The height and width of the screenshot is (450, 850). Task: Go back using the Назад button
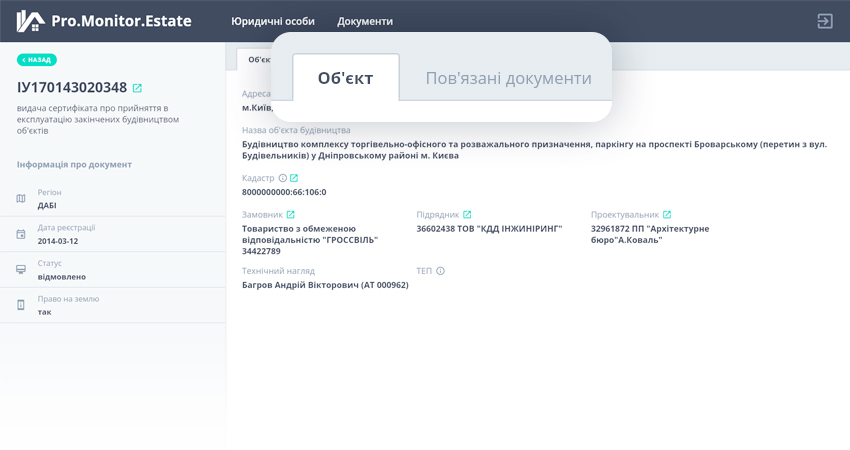(37, 60)
